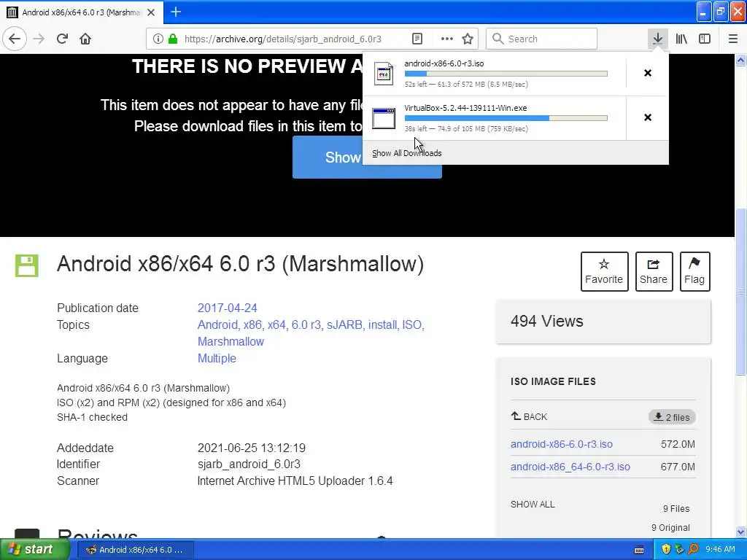
Task: Open the Firefox Home page icon
Action: coord(85,39)
